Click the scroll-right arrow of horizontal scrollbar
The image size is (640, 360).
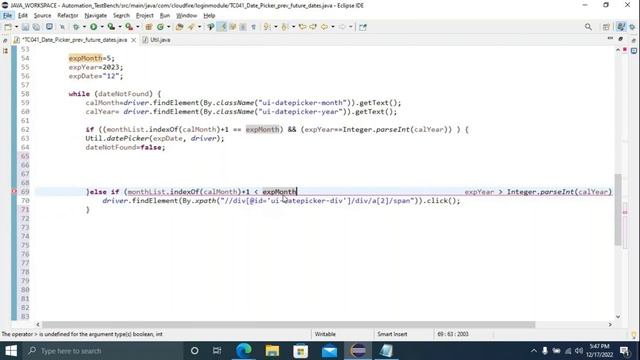[610, 324]
